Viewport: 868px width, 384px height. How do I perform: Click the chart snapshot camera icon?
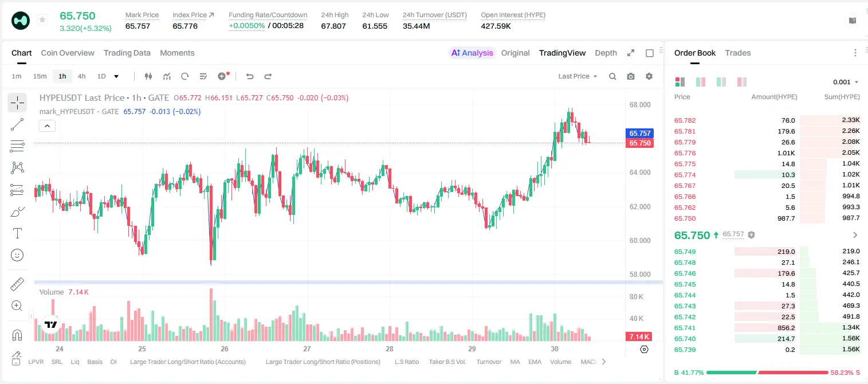coord(631,76)
